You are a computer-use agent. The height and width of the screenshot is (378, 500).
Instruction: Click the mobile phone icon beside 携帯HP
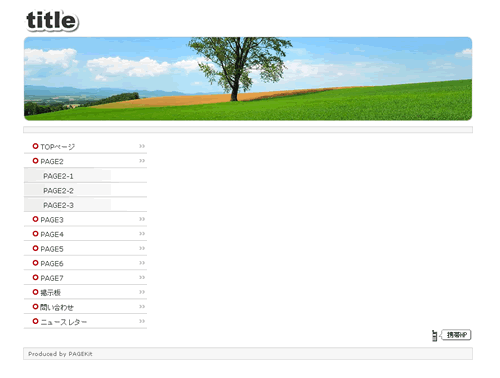[434, 335]
